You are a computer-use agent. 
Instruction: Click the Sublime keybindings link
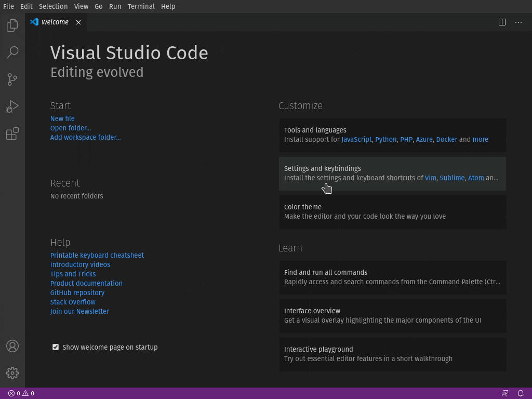(x=452, y=178)
